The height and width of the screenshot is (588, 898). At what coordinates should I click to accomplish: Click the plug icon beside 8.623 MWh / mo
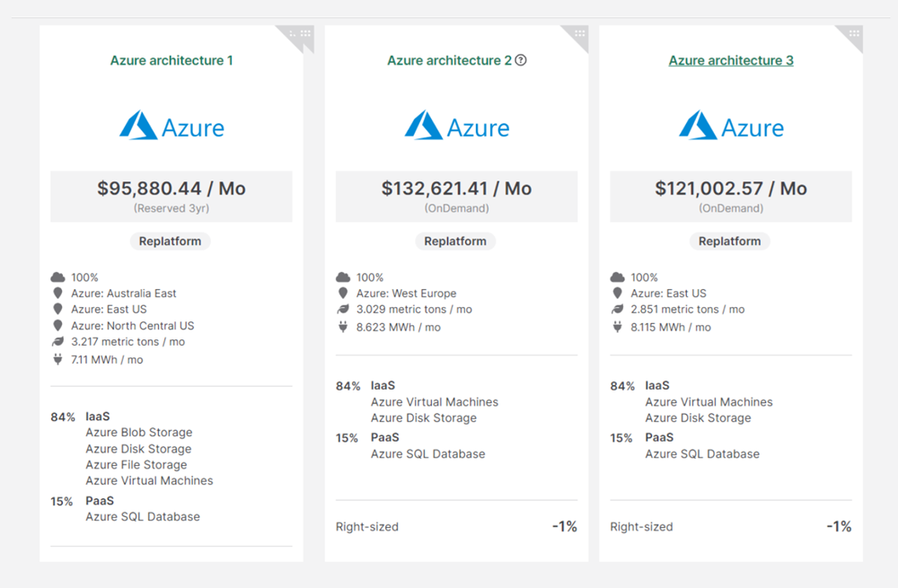point(343,327)
